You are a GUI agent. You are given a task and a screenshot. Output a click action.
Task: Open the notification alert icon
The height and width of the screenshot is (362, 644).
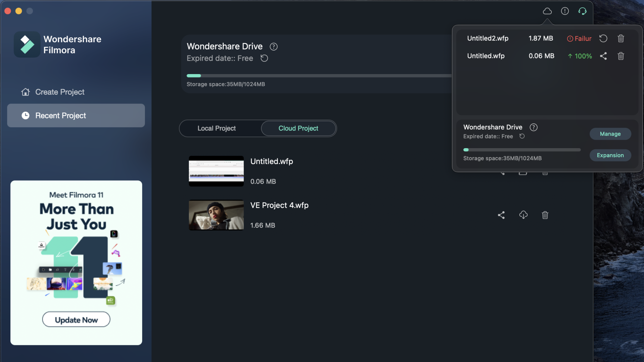click(x=565, y=11)
